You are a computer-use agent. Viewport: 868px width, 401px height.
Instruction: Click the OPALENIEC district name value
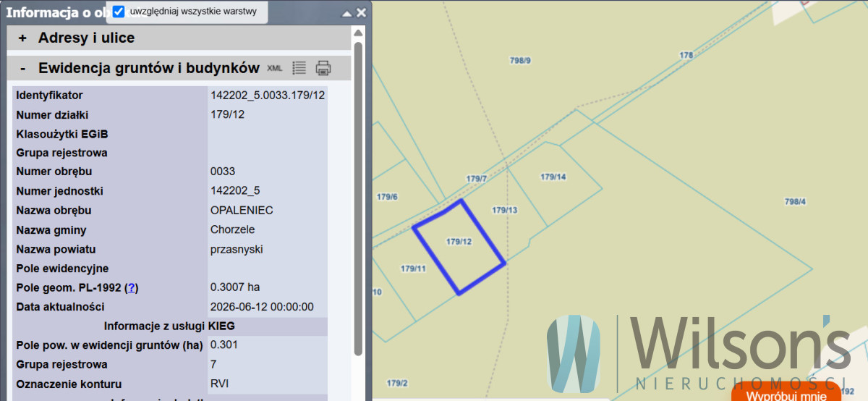(x=242, y=210)
